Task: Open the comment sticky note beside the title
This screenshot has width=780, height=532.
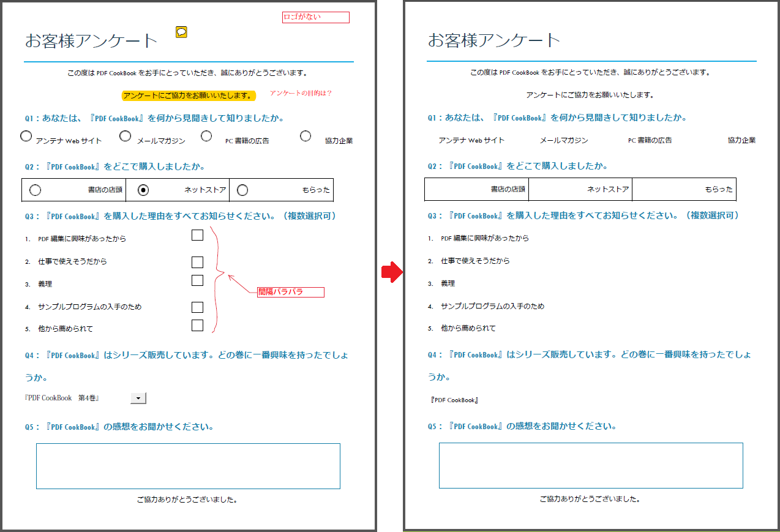Action: pyautogui.click(x=180, y=32)
